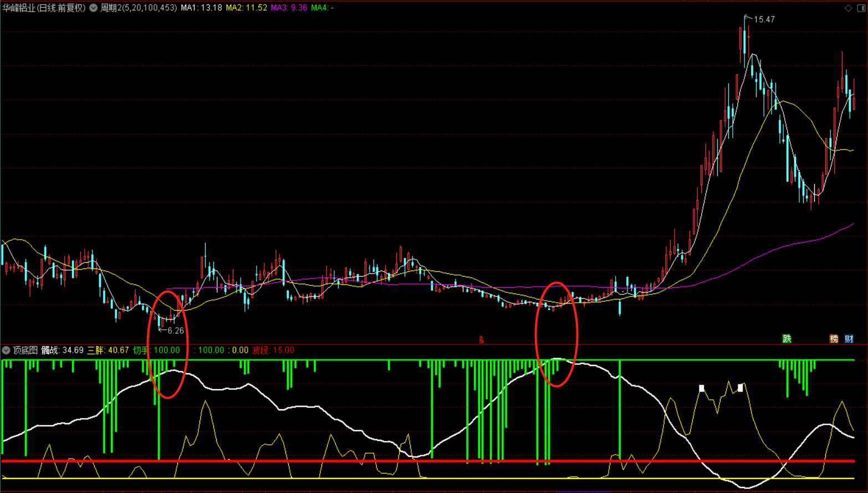Click the 切手: 100.00 indicator label
Screen dimensions: 868x493
tap(156, 350)
